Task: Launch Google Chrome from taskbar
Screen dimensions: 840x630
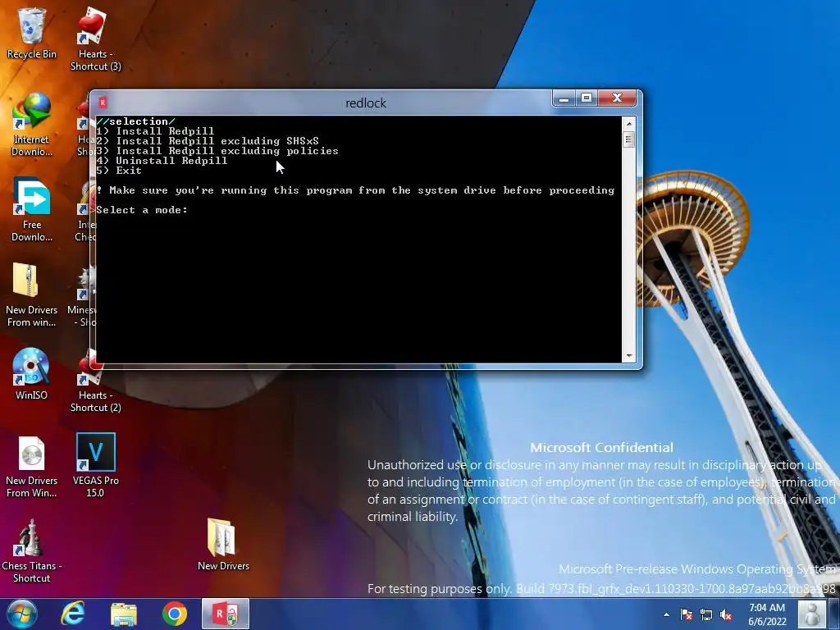Action: pos(175,614)
